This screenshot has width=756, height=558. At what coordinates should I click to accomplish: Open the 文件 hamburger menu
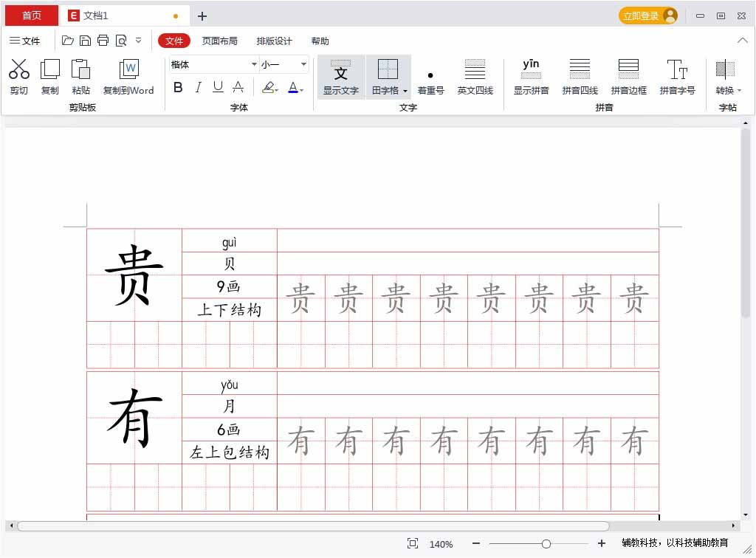click(x=24, y=41)
